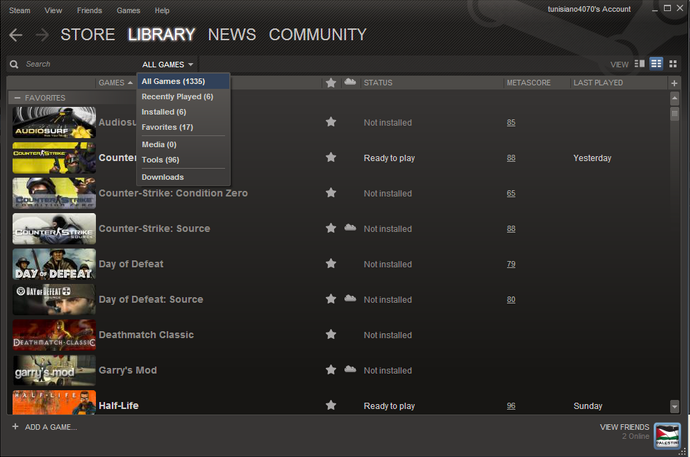Open the friends avatar in the corner
This screenshot has height=457, width=690.
[x=667, y=435]
